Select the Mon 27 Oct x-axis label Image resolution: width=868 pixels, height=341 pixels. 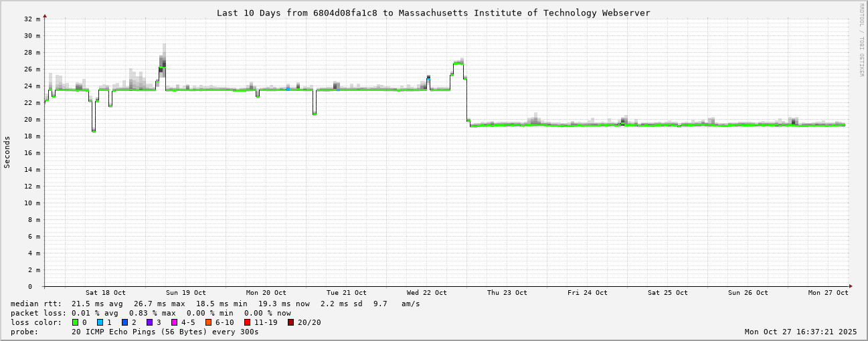pos(828,293)
